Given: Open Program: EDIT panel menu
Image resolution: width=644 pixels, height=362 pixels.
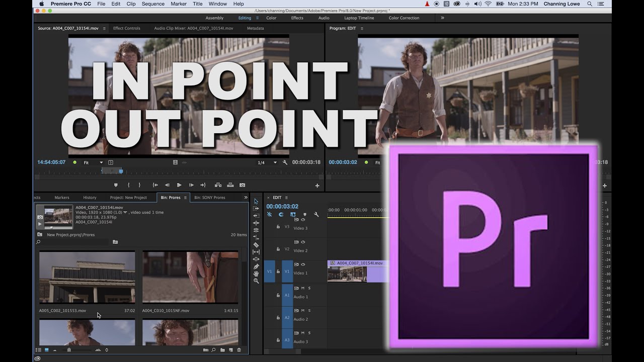Looking at the screenshot, I should [x=362, y=28].
